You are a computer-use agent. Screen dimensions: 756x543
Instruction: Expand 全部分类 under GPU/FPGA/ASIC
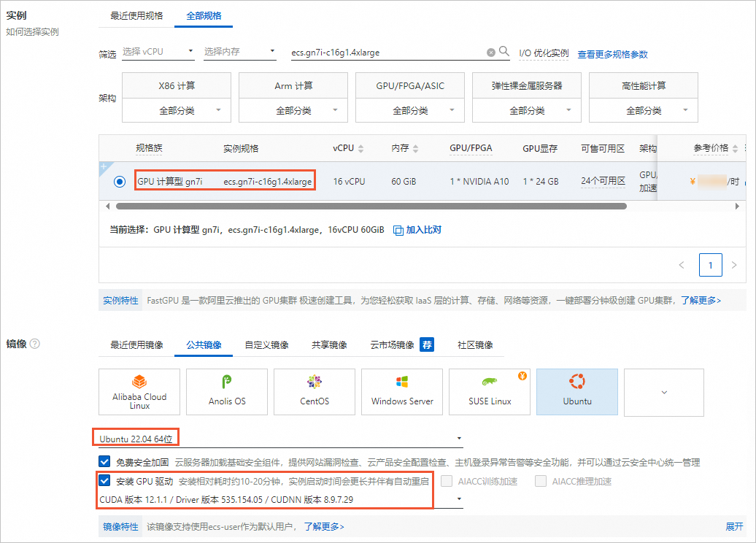410,110
